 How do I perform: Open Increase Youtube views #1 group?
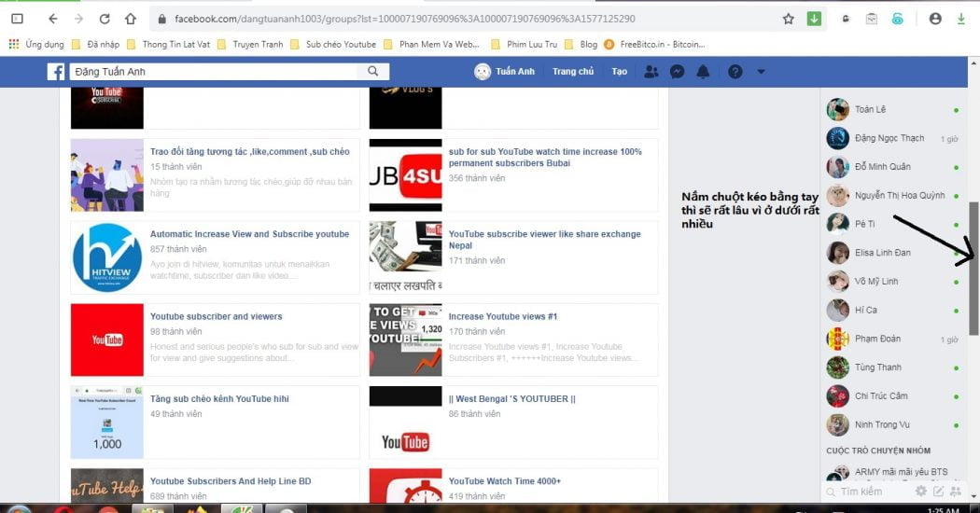coord(502,316)
